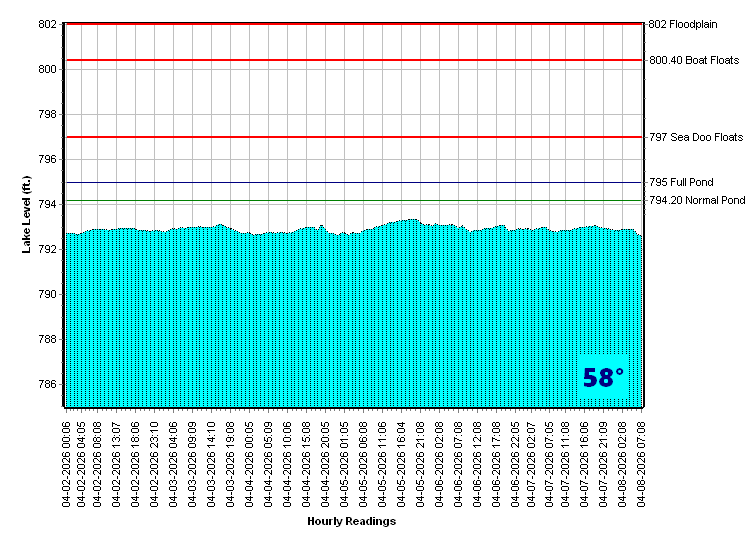Click the 58° temperature badge
750x550 pixels.
(603, 378)
